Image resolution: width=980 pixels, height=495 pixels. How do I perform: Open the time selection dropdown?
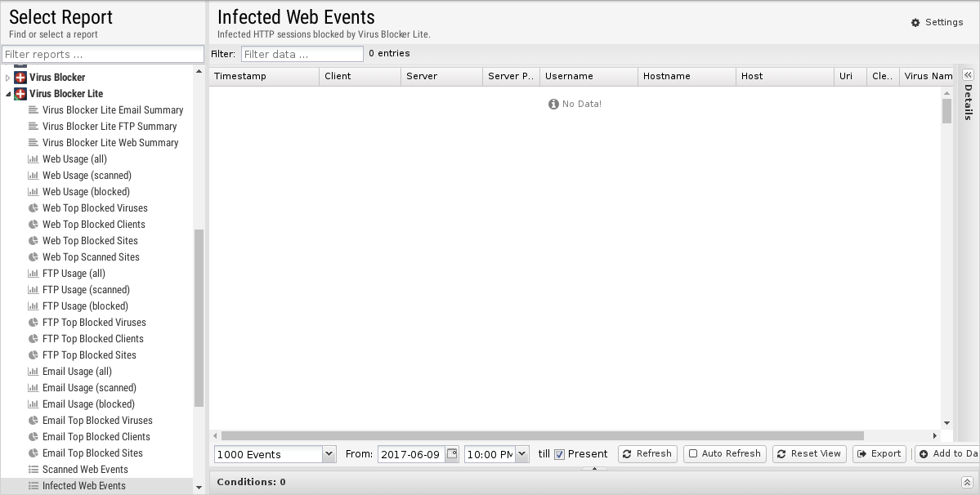tap(521, 454)
